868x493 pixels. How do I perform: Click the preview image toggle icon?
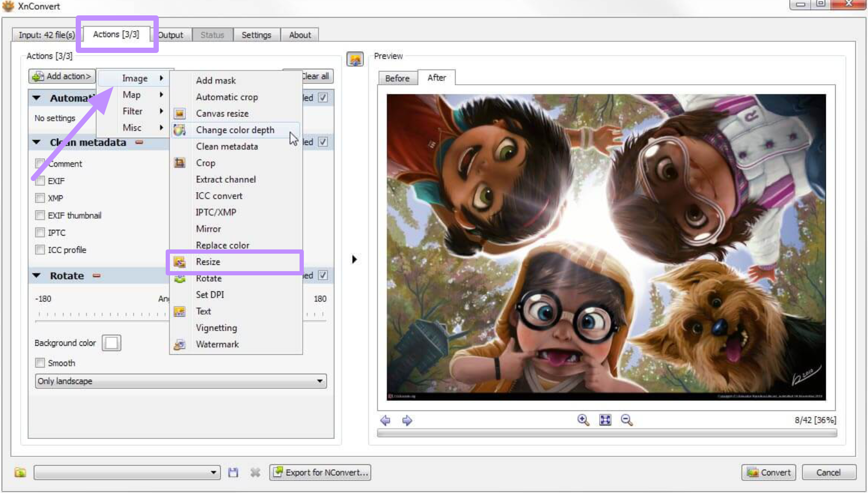(x=355, y=59)
